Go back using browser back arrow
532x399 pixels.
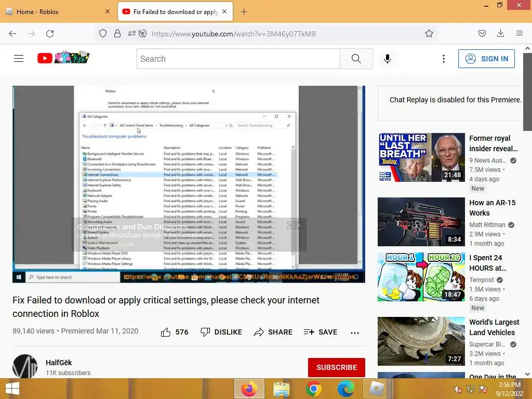tap(12, 34)
